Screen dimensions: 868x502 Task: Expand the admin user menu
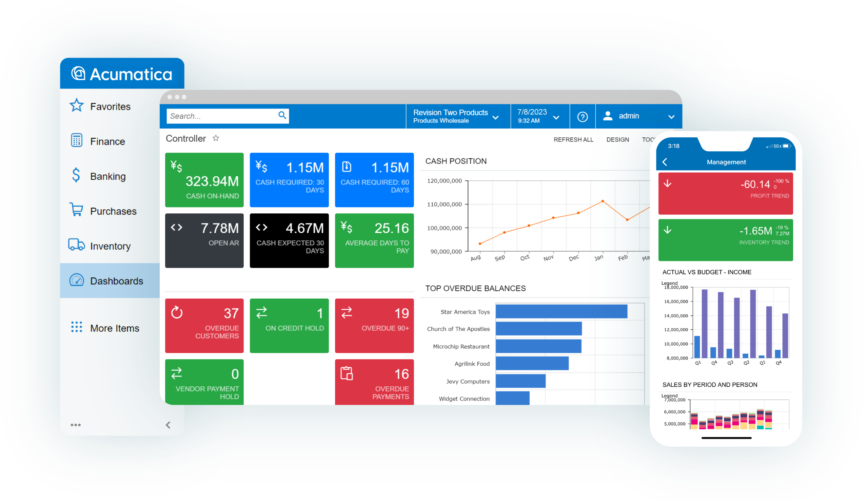click(x=672, y=117)
